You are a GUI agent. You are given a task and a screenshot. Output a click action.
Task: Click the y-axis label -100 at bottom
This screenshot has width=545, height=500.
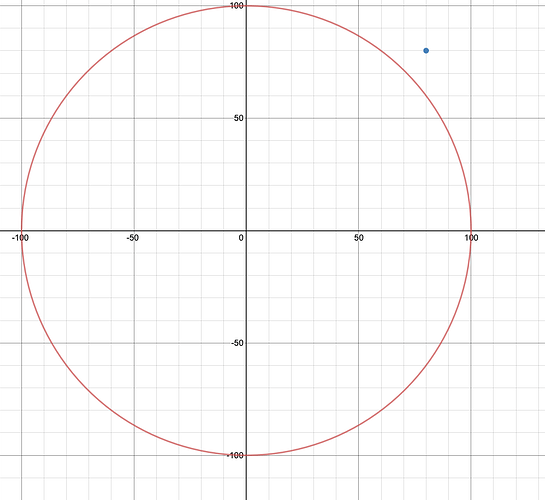click(235, 455)
